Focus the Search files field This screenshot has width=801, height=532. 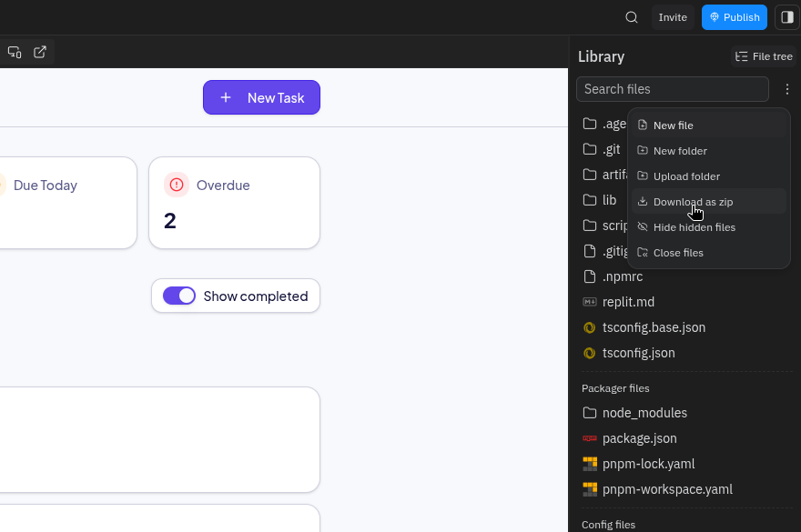[673, 89]
